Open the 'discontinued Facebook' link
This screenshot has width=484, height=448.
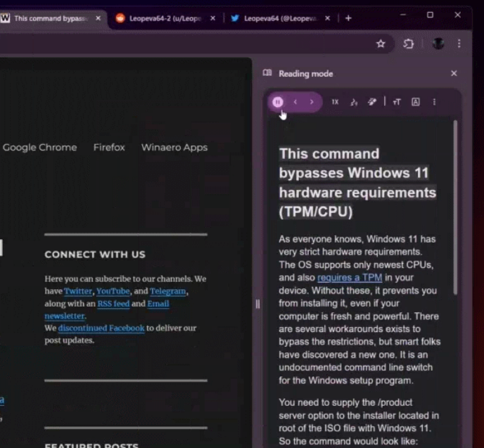click(101, 328)
